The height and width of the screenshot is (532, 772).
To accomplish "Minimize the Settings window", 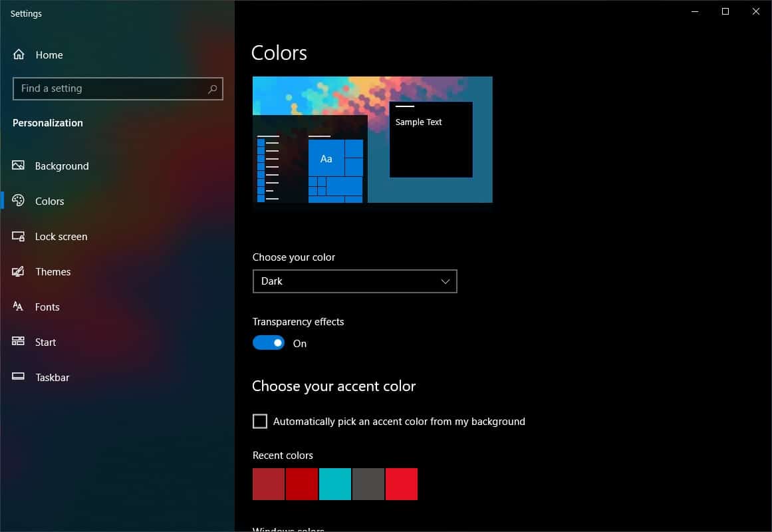I will pos(695,11).
